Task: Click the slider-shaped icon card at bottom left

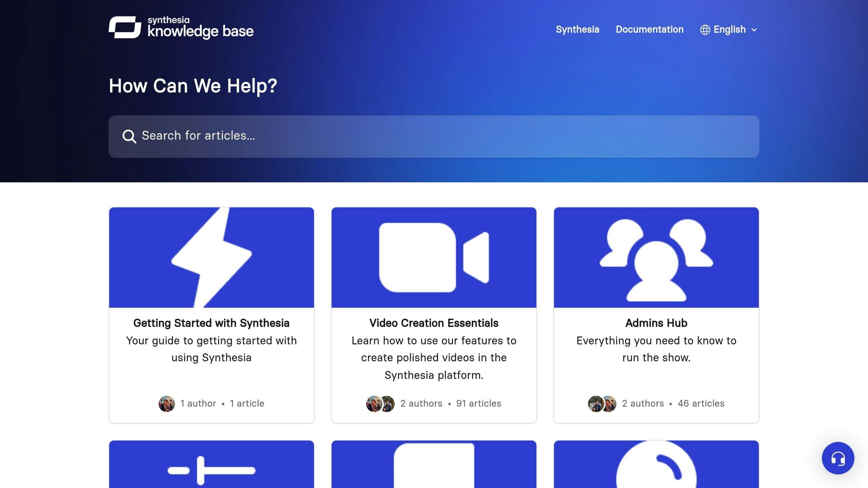Action: (211, 466)
